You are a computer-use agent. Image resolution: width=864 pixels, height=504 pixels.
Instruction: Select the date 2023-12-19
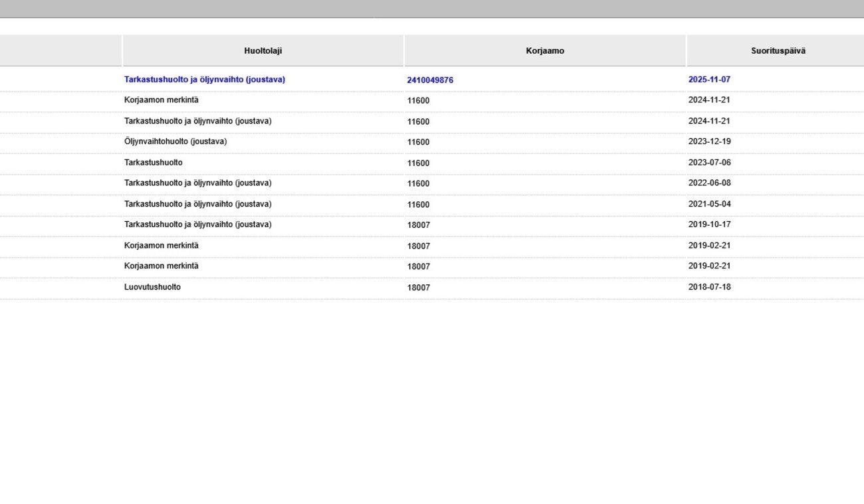709,141
